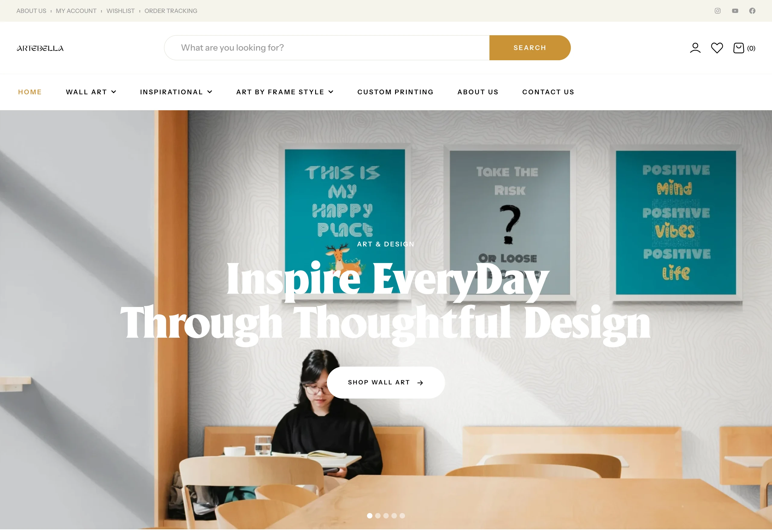Go to the Custom Printing menu item
Screen dimensions: 772x532
tap(395, 92)
